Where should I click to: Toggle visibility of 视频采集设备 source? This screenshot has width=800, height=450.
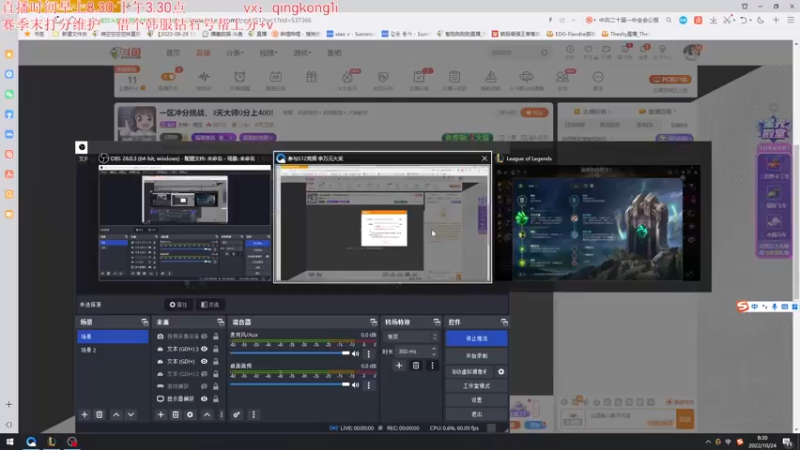pos(204,337)
